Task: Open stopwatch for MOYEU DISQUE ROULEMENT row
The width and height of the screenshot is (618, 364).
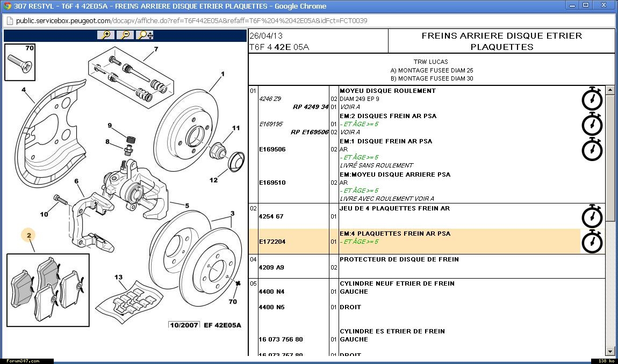Action: pyautogui.click(x=592, y=99)
